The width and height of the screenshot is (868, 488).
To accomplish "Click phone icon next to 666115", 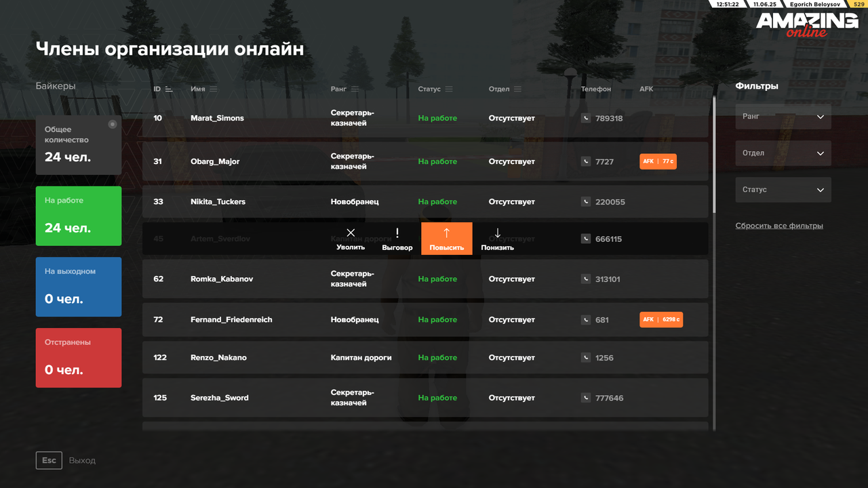I will [x=586, y=239].
